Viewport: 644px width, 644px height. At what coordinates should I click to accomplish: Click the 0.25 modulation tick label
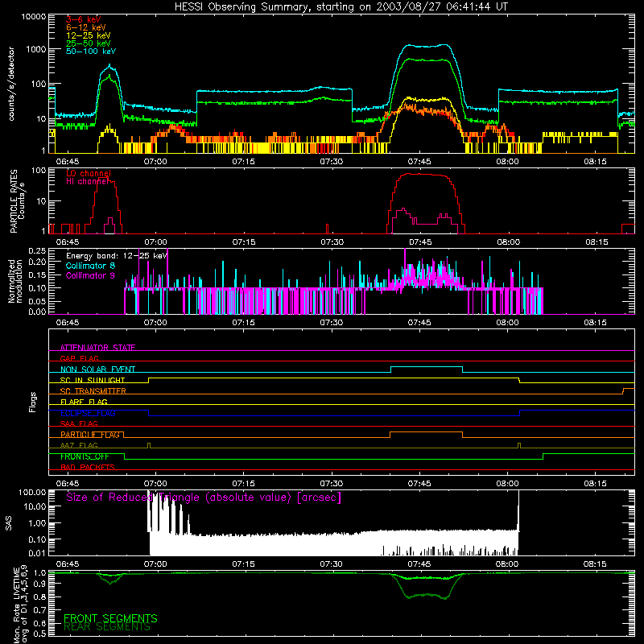pos(37,251)
